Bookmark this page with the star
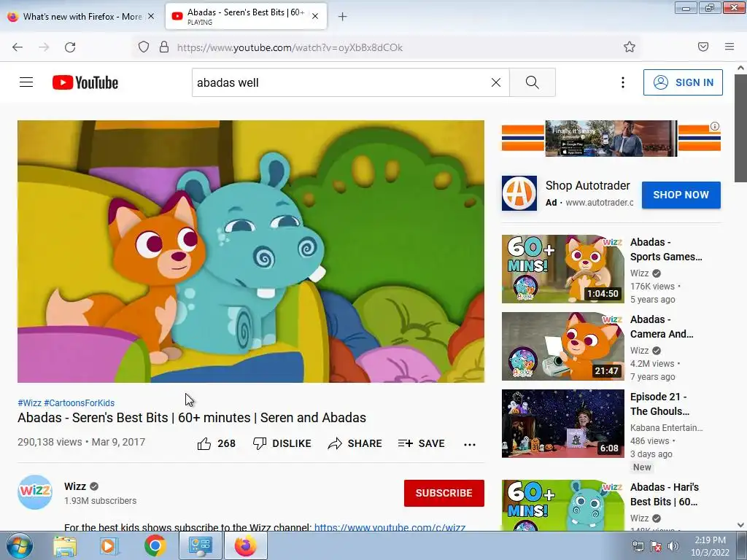Screen dimensions: 747x560 (630, 47)
